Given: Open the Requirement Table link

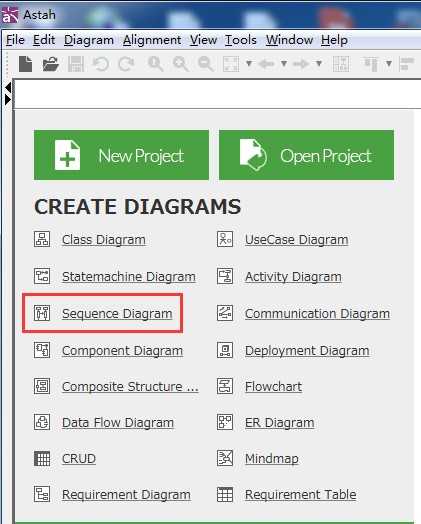Looking at the screenshot, I should pos(301,495).
